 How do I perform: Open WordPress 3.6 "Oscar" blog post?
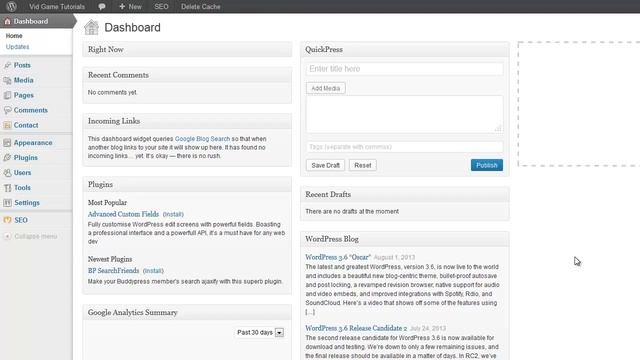coord(338,257)
